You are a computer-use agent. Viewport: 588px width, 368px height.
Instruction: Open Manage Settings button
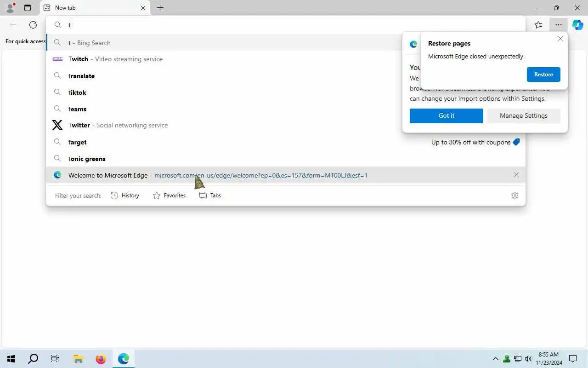[524, 116]
